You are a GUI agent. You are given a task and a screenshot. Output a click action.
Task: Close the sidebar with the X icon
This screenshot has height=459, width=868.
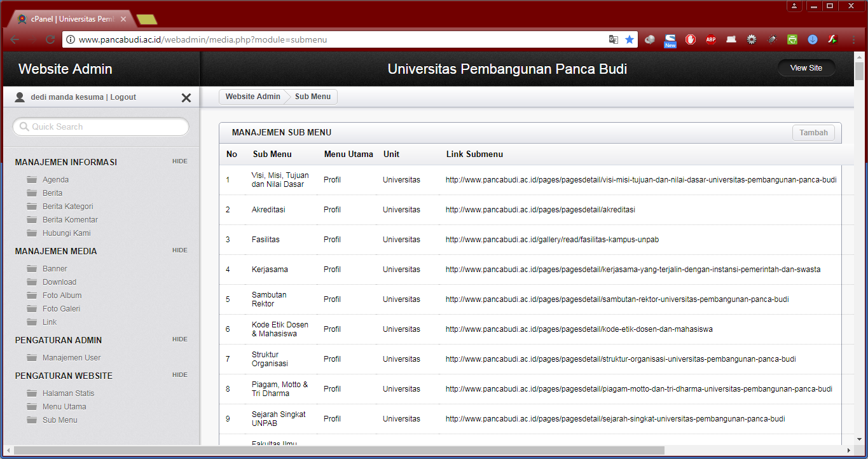186,98
